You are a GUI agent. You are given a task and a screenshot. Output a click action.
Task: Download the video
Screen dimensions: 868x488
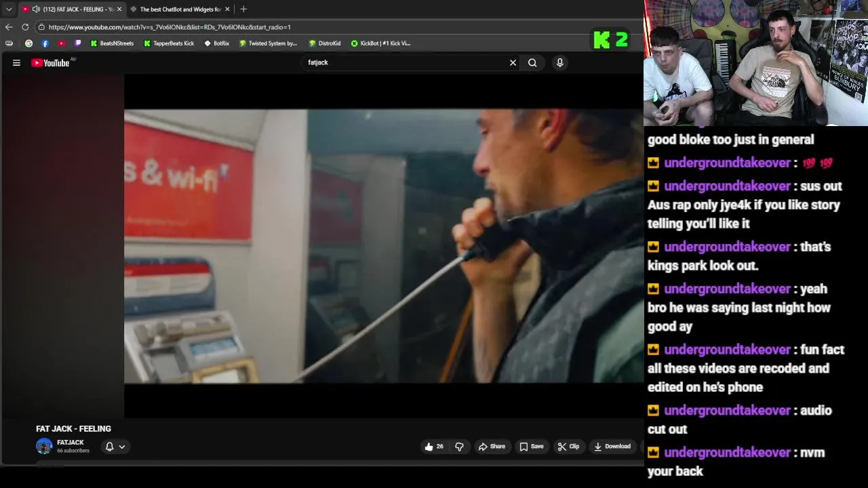[612, 447]
